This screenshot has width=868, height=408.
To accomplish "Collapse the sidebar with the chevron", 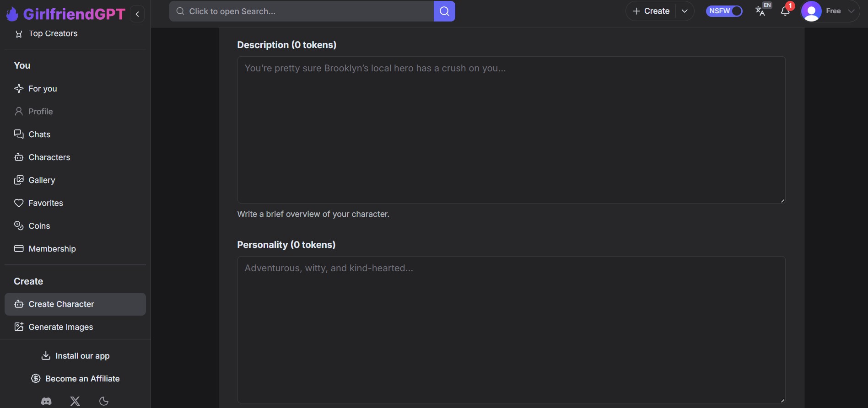I will click(x=137, y=14).
